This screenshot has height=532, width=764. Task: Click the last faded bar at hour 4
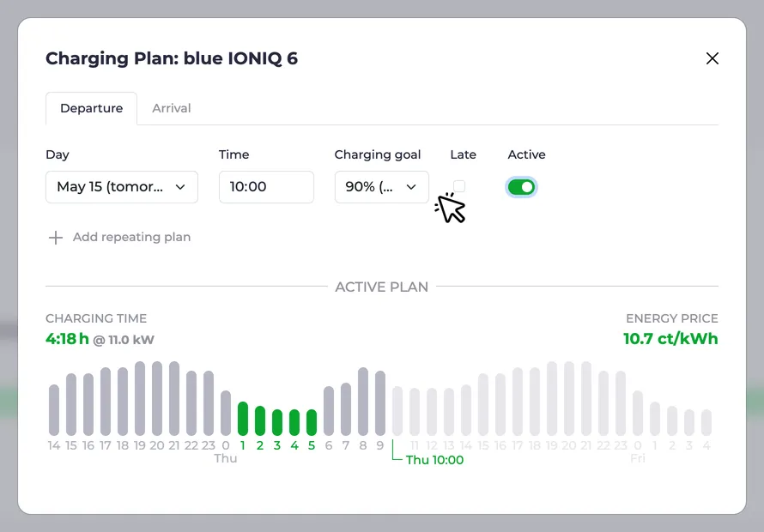pyautogui.click(x=706, y=422)
